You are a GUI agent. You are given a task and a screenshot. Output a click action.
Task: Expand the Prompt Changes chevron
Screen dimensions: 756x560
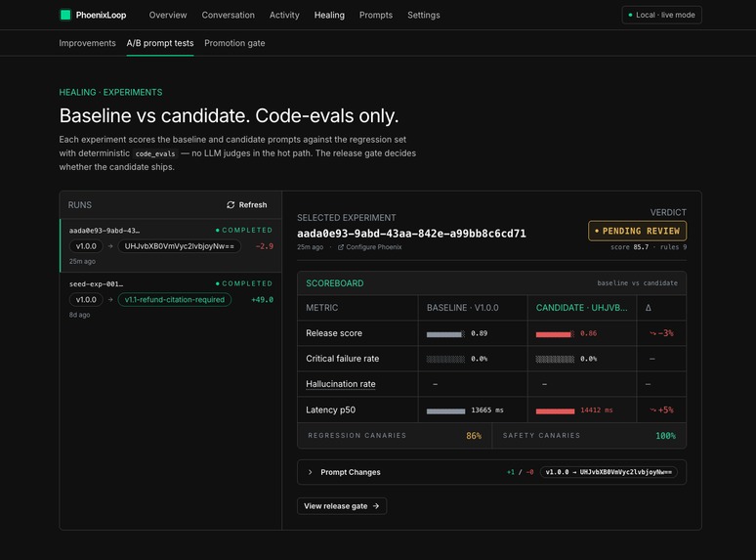[x=310, y=472]
